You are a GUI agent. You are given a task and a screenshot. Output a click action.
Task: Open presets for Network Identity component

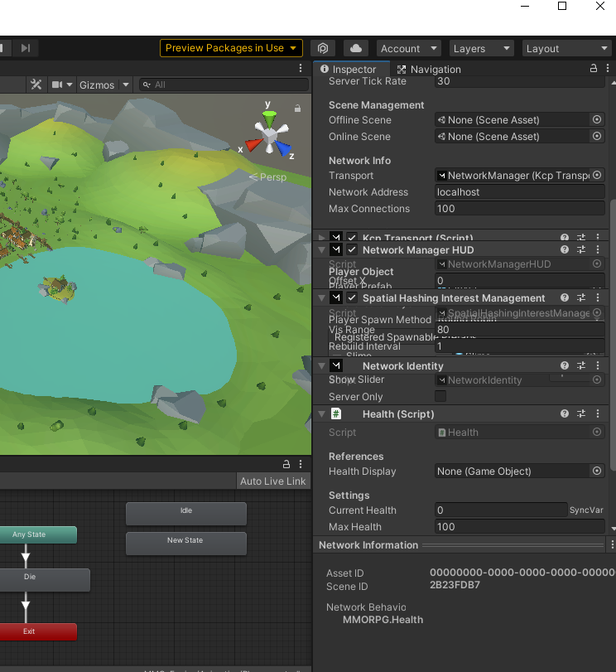[x=581, y=366]
